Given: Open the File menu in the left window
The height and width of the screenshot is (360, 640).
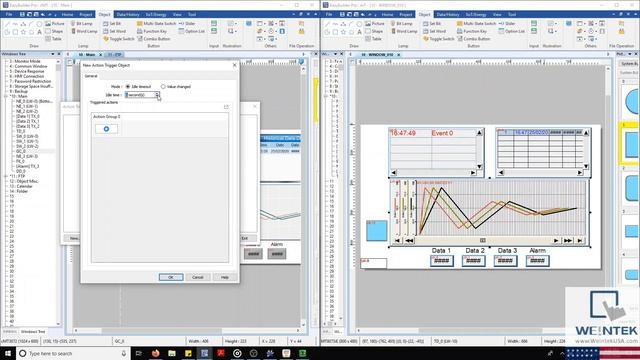Looking at the screenshot, I should 9,14.
